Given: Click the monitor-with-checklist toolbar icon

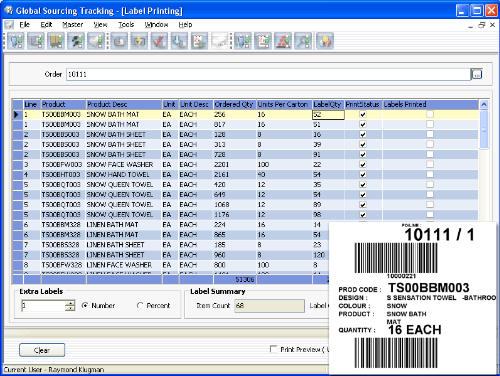Looking at the screenshot, I should tap(36, 41).
